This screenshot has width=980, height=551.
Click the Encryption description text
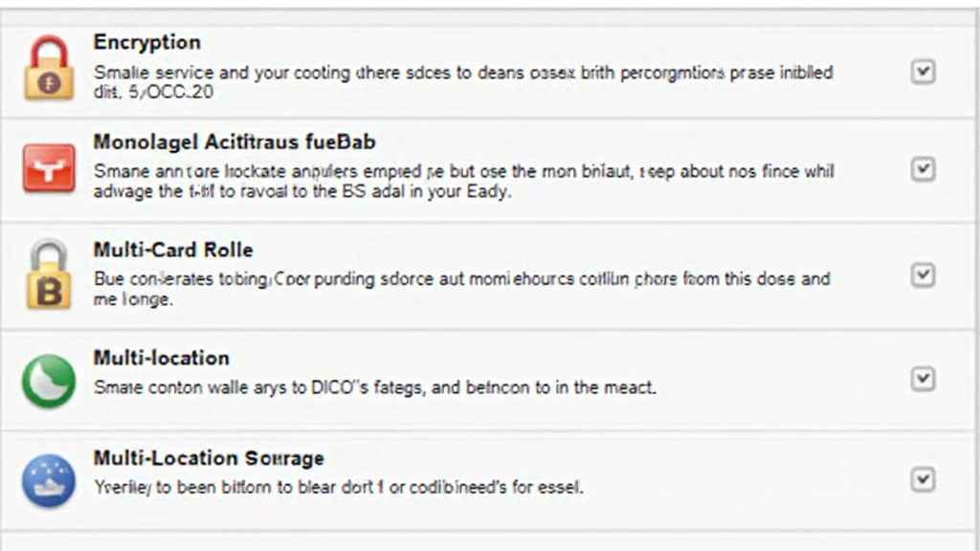463,82
